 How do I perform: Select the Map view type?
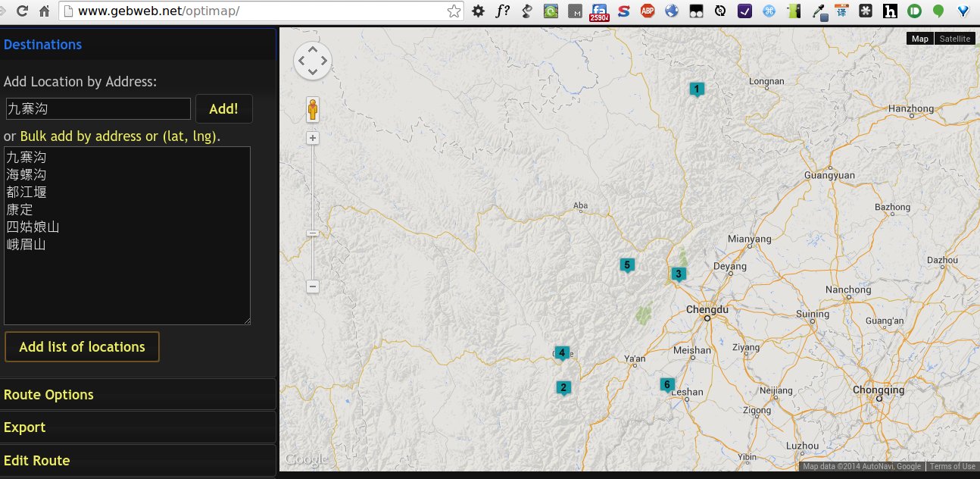pyautogui.click(x=919, y=39)
